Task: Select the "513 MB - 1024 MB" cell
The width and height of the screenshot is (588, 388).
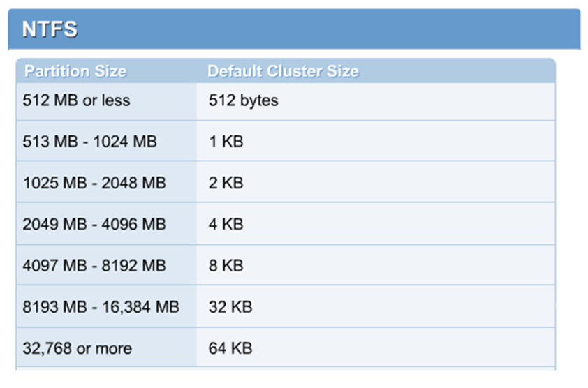Action: point(89,142)
